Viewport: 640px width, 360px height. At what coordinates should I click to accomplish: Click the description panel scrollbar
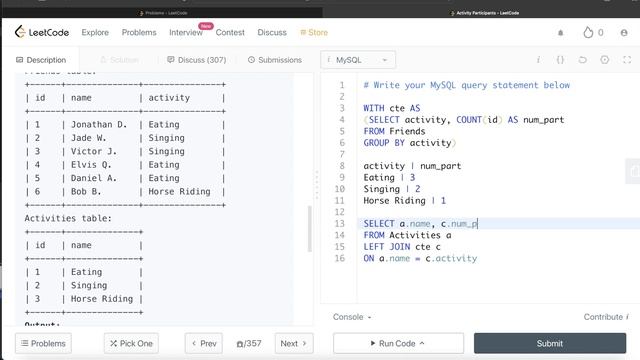309,229
